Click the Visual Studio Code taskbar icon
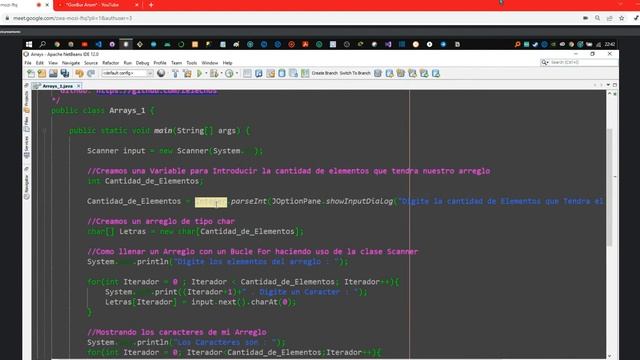This screenshot has height=360, width=640. click(98, 44)
